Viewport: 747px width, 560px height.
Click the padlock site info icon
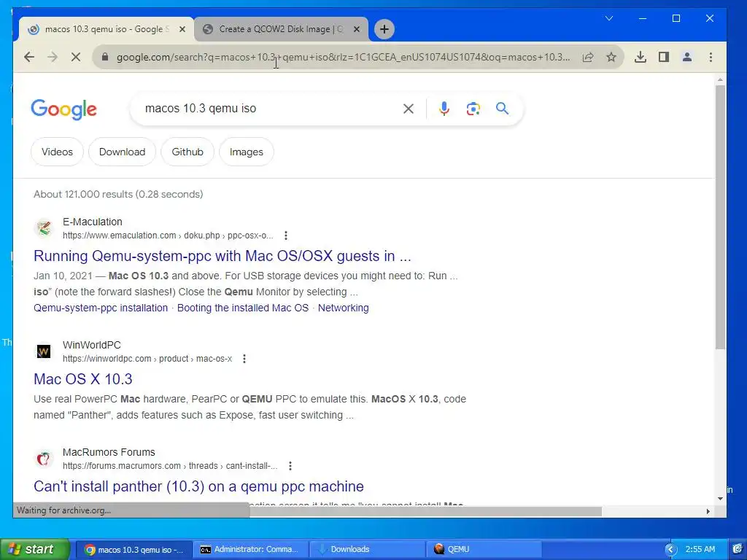[105, 57]
